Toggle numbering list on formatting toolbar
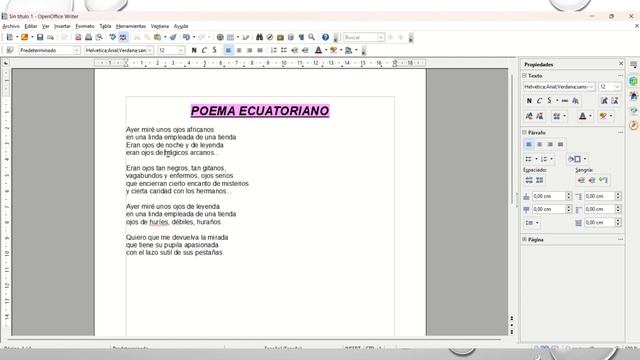Image resolution: width=640 pixels, height=360 pixels. click(273, 50)
